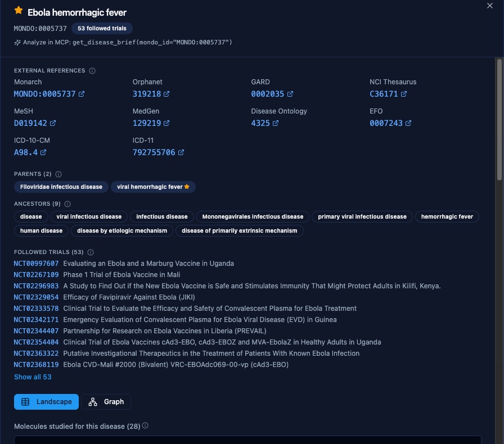Image resolution: width=504 pixels, height=444 pixels.
Task: Open Monarch MONDO:0005737 external link icon
Action: tap(82, 94)
